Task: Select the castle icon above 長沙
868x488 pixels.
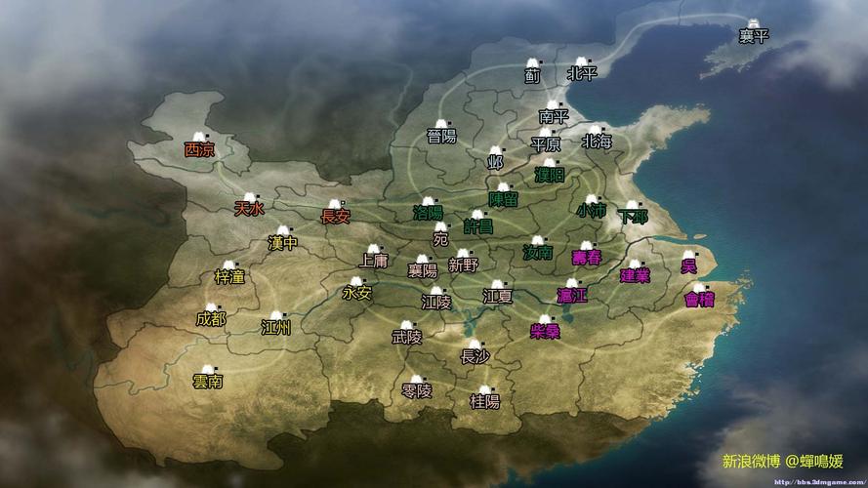Action: (x=475, y=346)
